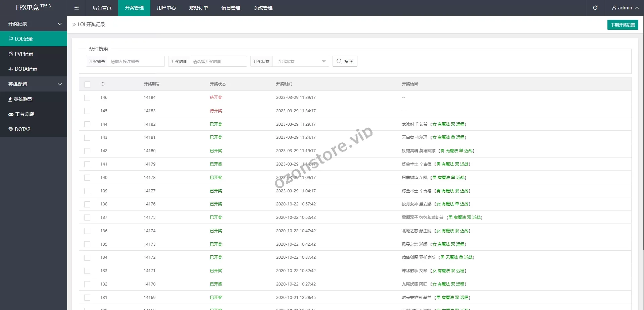
Task: Click the icon beside 英雄联盟
Action: pos(10,99)
